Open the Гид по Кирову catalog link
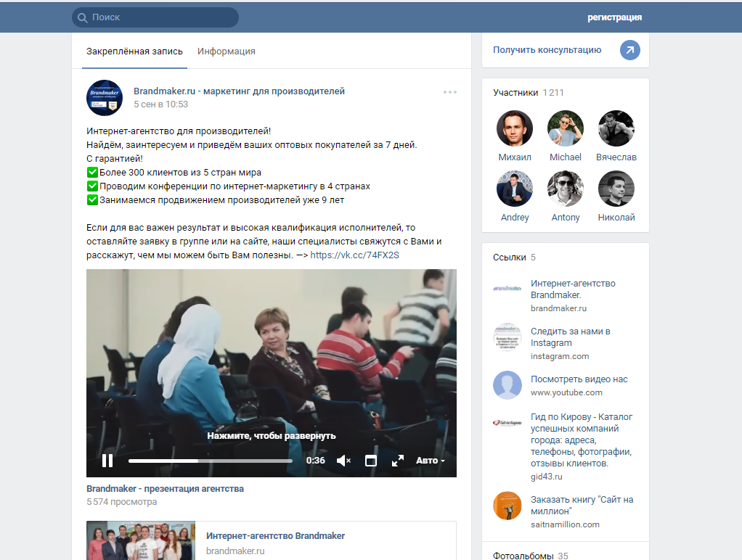The image size is (742, 560). (582, 440)
